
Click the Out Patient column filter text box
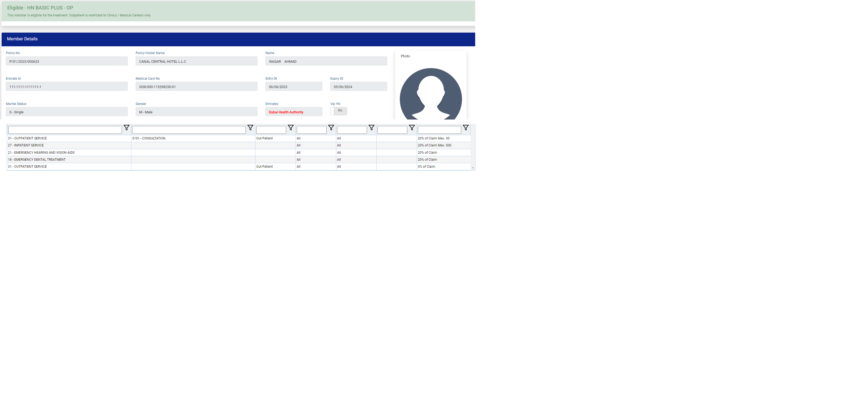(x=271, y=130)
